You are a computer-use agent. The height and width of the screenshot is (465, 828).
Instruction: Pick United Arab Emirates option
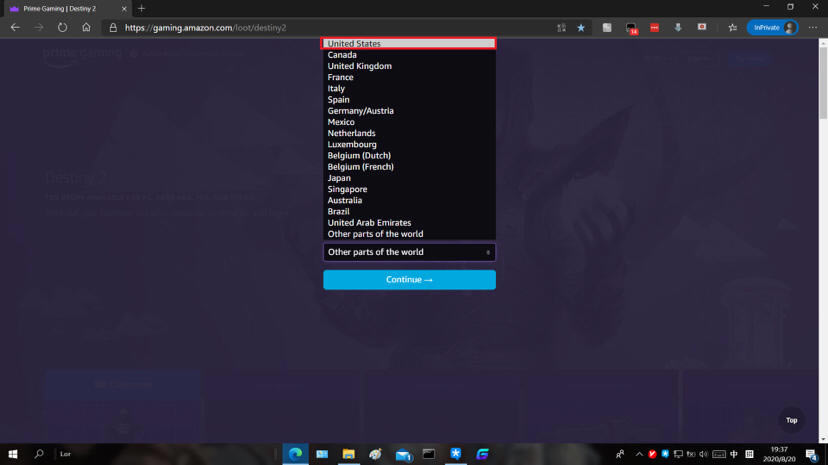409,223
